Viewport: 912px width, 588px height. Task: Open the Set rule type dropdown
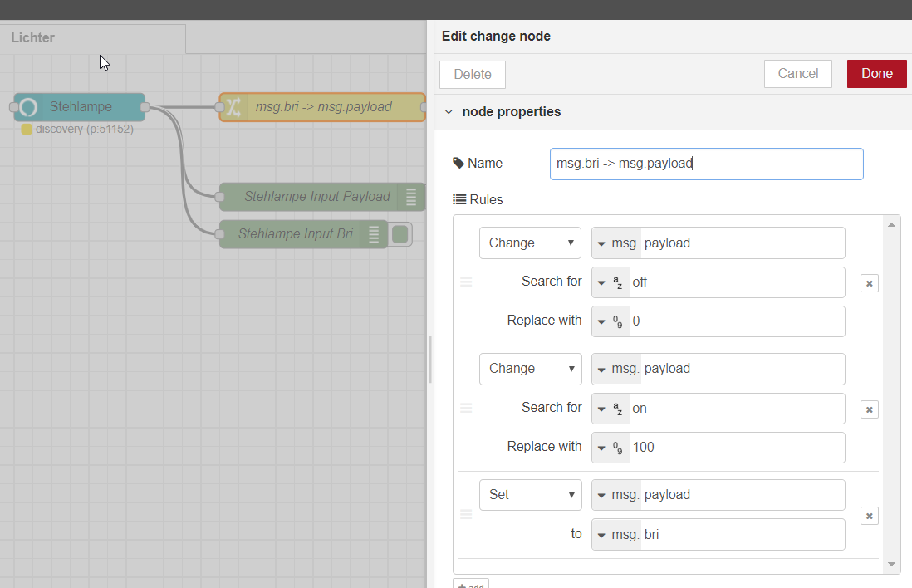pyautogui.click(x=530, y=495)
